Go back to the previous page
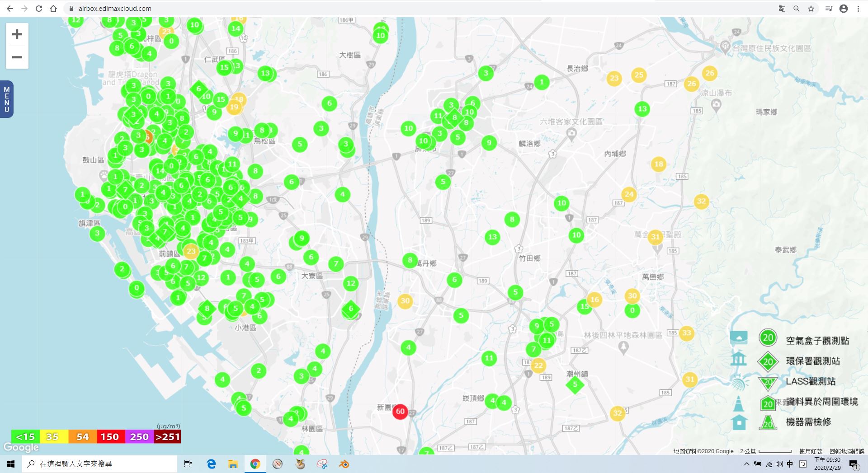The height and width of the screenshot is (473, 868). click(9, 9)
